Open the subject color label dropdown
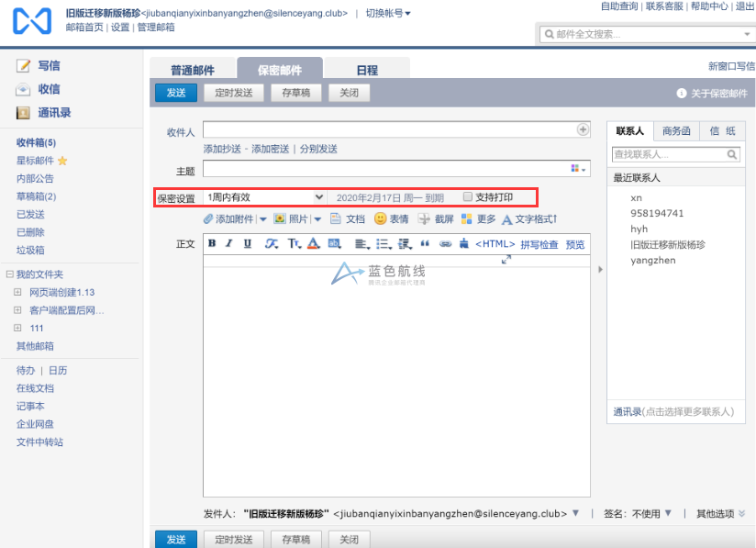The image size is (756, 548). (578, 169)
